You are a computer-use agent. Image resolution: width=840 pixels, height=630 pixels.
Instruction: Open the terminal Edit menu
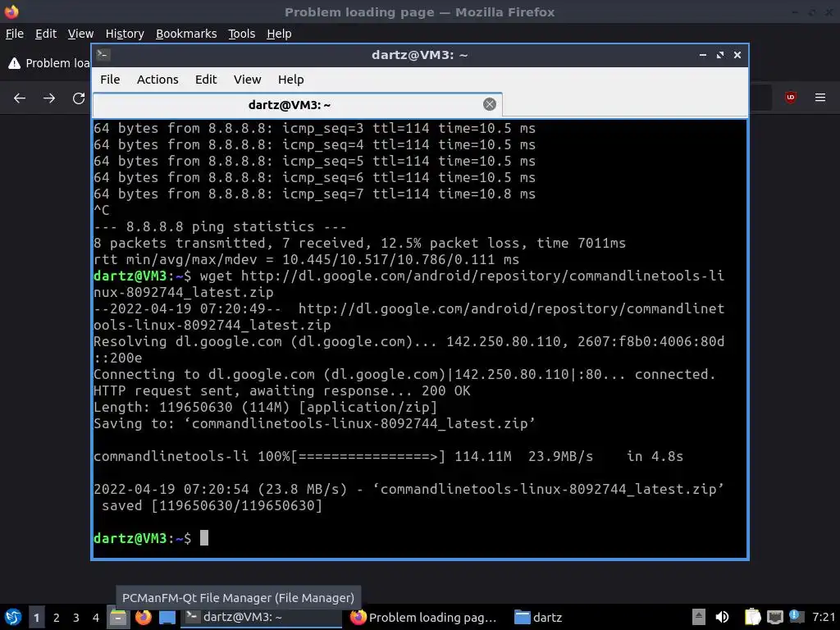[x=206, y=80]
